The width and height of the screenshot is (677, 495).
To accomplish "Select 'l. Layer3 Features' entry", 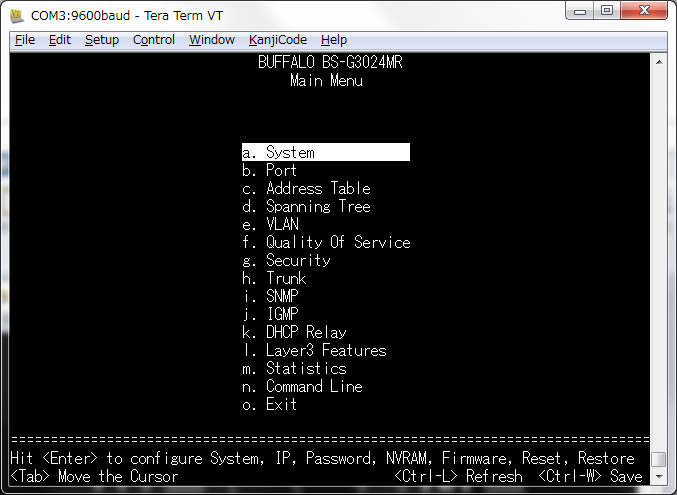I will (x=314, y=350).
